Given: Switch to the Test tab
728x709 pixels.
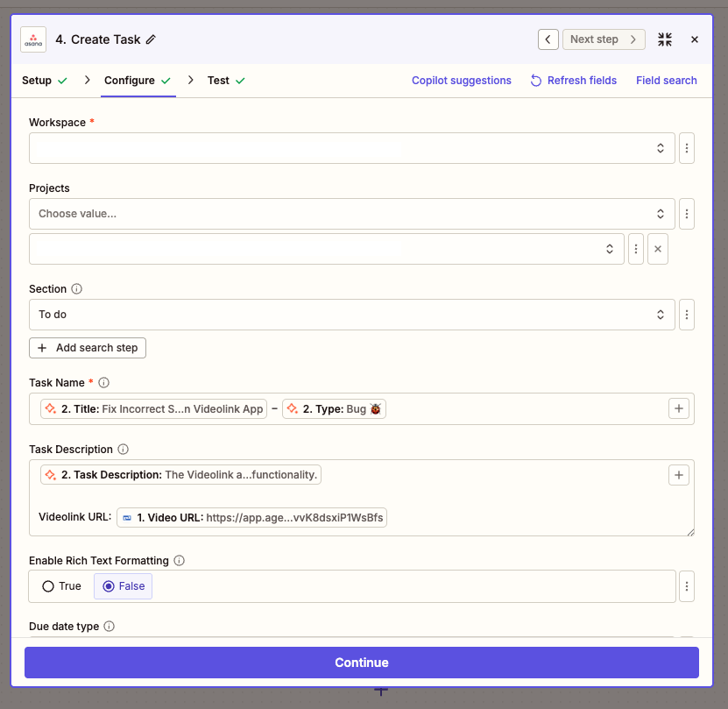Looking at the screenshot, I should (x=219, y=80).
